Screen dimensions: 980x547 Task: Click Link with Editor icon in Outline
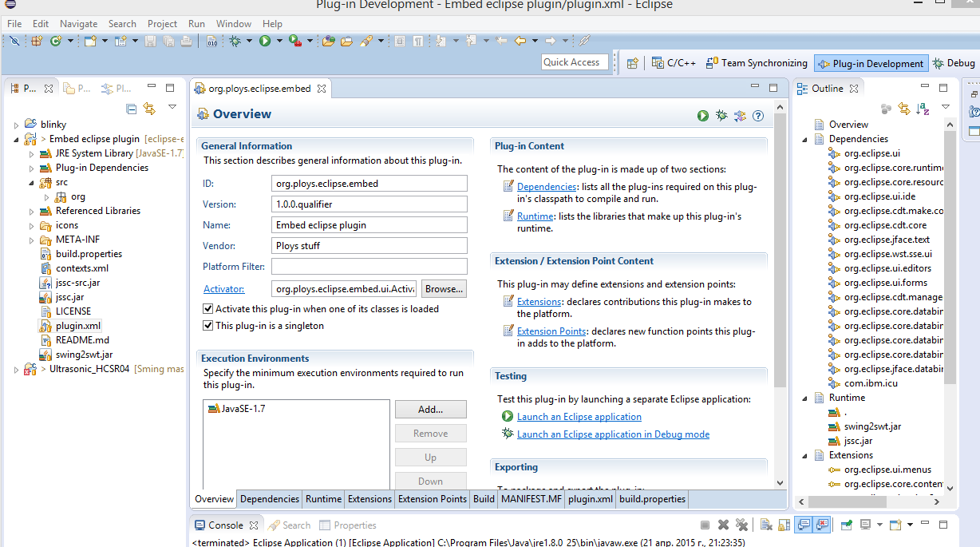(904, 108)
